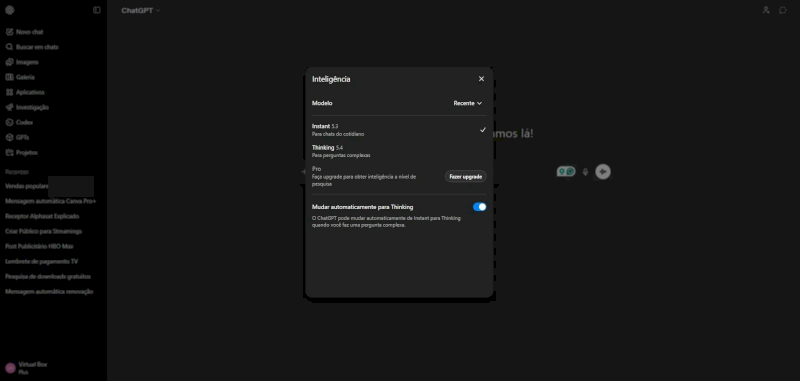Click the microphone dictation icon
The height and width of the screenshot is (381, 800).
585,172
